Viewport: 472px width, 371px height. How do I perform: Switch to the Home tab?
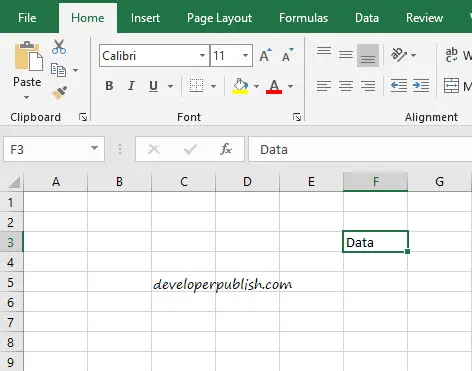click(88, 18)
